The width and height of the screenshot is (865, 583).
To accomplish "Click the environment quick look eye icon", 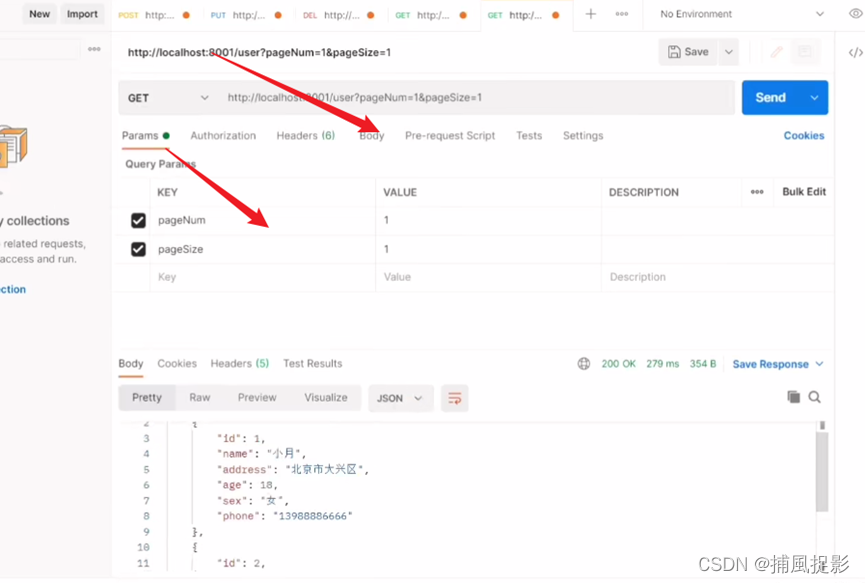I will 855,14.
